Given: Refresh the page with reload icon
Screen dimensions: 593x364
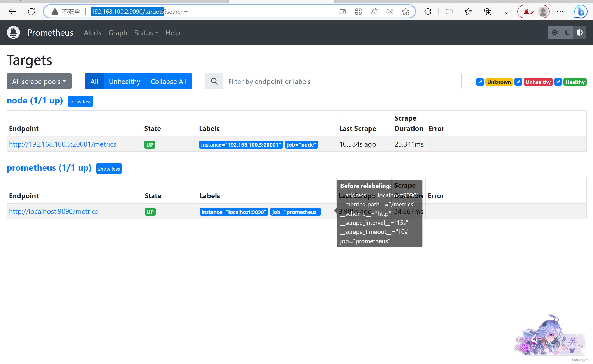Looking at the screenshot, I should (x=32, y=12).
